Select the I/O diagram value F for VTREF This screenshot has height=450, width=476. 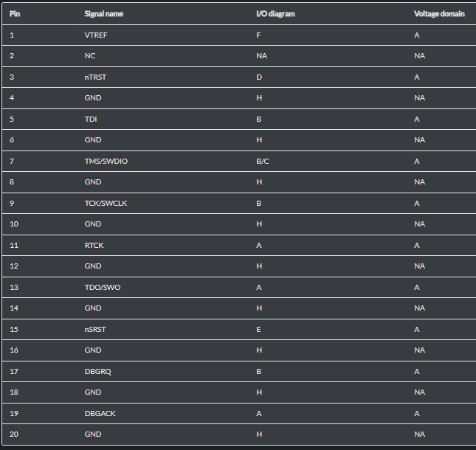[258, 35]
